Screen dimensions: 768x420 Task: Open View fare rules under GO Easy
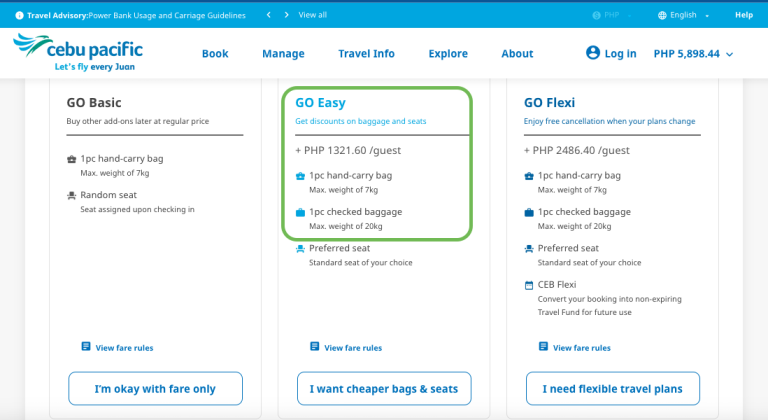tap(352, 348)
